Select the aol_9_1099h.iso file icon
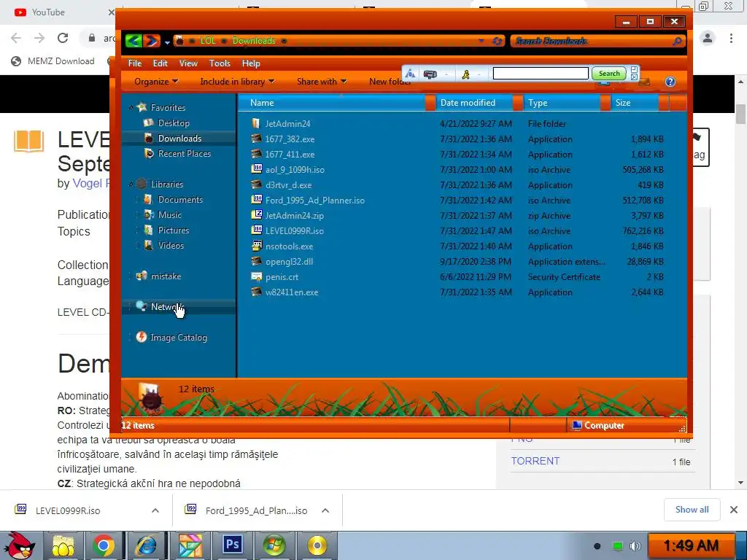This screenshot has height=560, width=747. point(256,169)
